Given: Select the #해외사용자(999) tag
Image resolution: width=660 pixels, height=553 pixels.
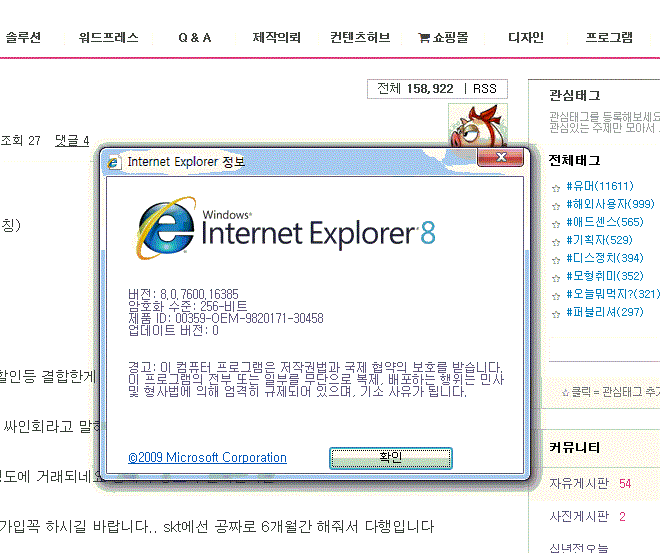Looking at the screenshot, I should click(610, 204).
